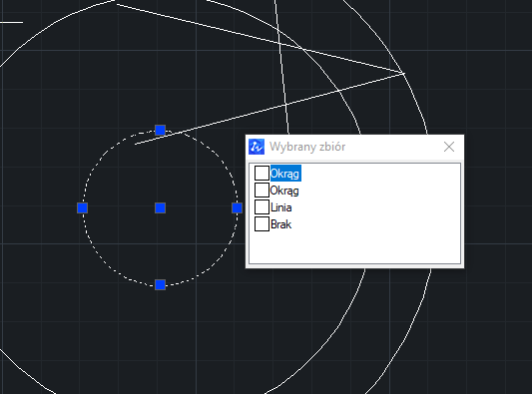Click the center grip of selected circle
This screenshot has height=394, width=532.
[x=160, y=207]
